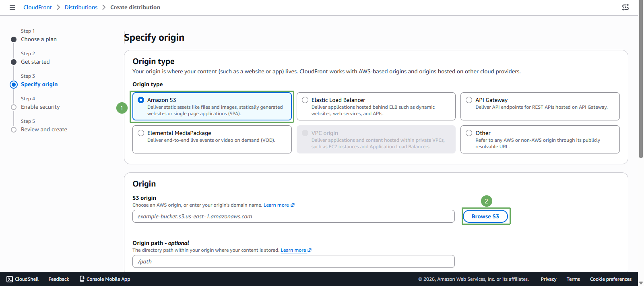Click Create distribution breadcrumb text

pos(135,7)
